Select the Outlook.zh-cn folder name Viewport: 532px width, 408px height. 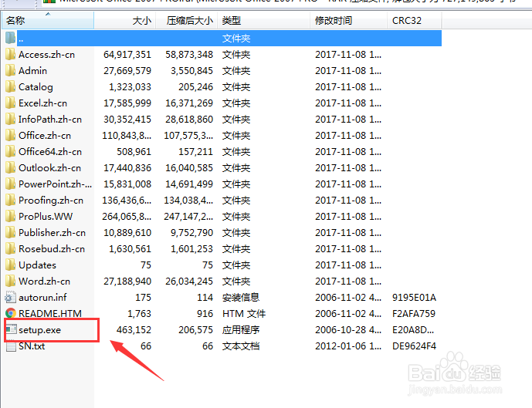pyautogui.click(x=50, y=168)
